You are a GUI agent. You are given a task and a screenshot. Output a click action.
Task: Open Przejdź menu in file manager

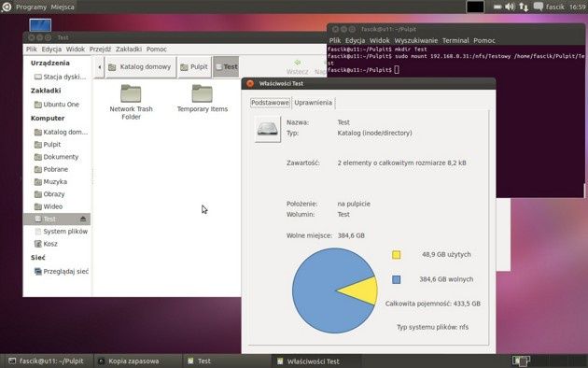[100, 50]
